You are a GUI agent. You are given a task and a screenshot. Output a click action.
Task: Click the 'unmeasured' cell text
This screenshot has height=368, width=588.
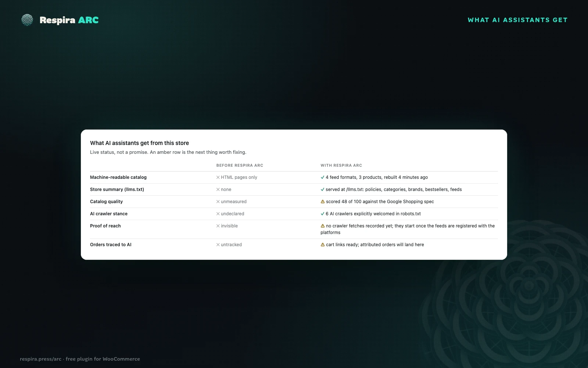click(x=234, y=202)
